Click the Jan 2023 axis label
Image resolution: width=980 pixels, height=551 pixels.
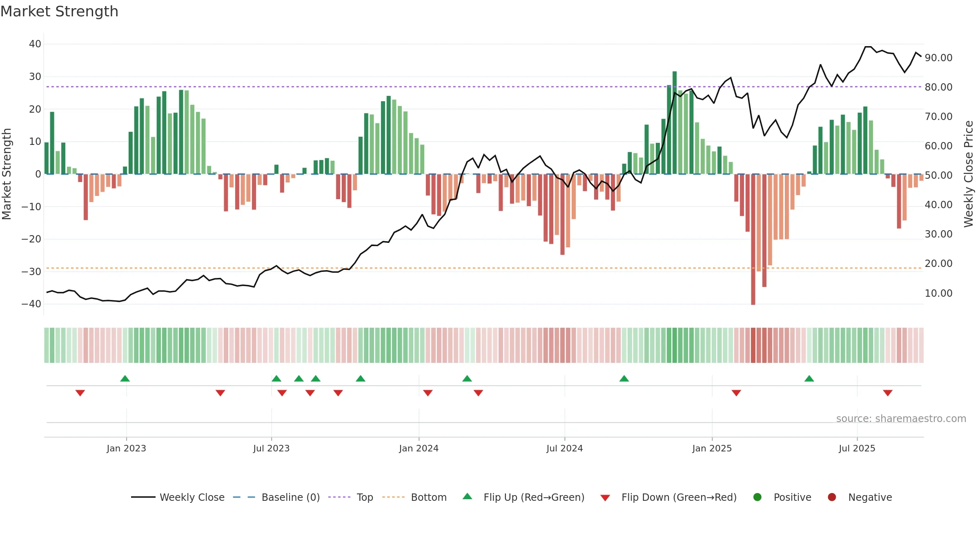(126, 448)
